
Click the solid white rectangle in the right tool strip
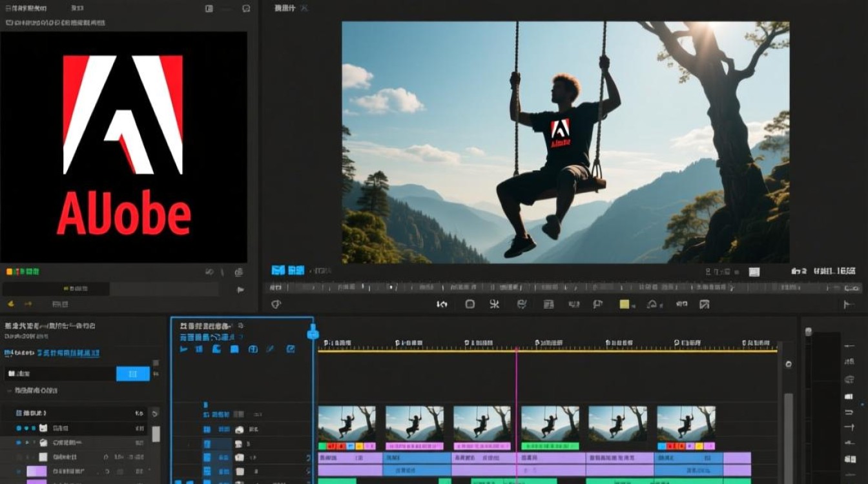[x=849, y=397]
